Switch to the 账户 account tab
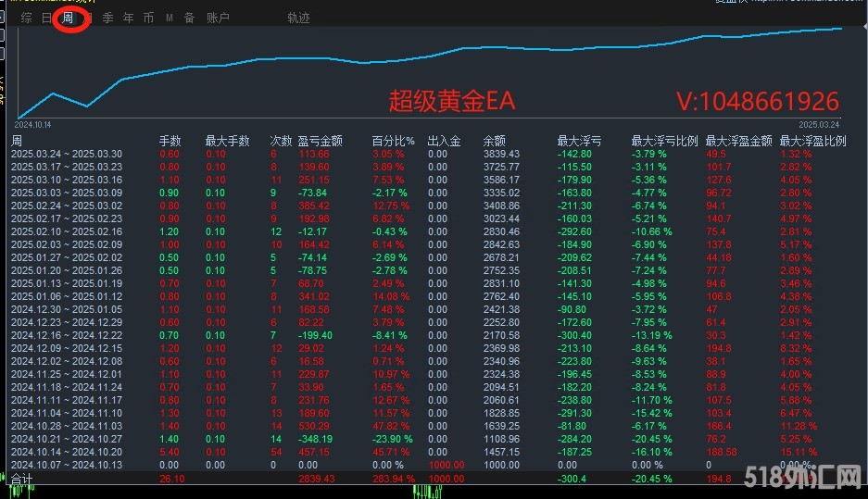Image resolution: width=868 pixels, height=499 pixels. click(x=218, y=18)
